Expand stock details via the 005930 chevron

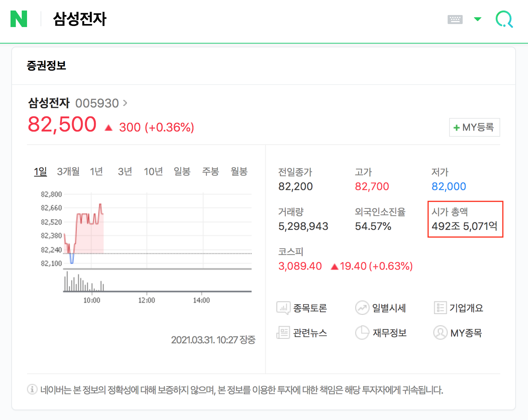124,103
